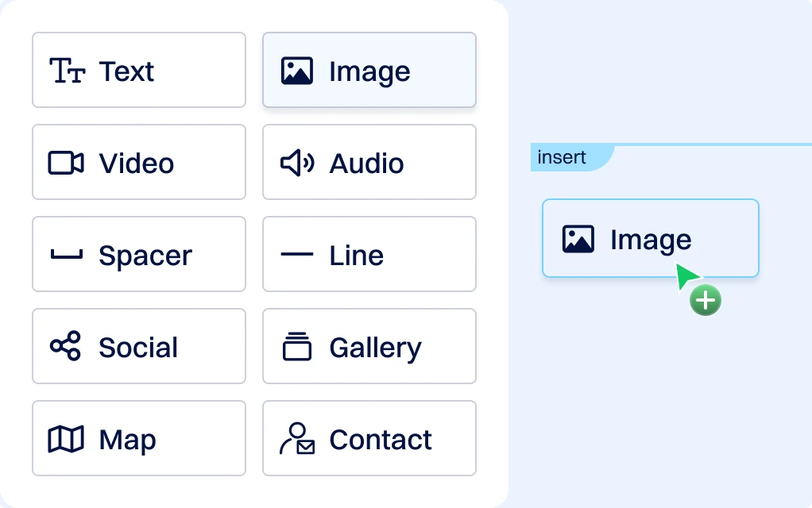
Task: Click the Contact person-with-envelope icon
Action: point(297,439)
